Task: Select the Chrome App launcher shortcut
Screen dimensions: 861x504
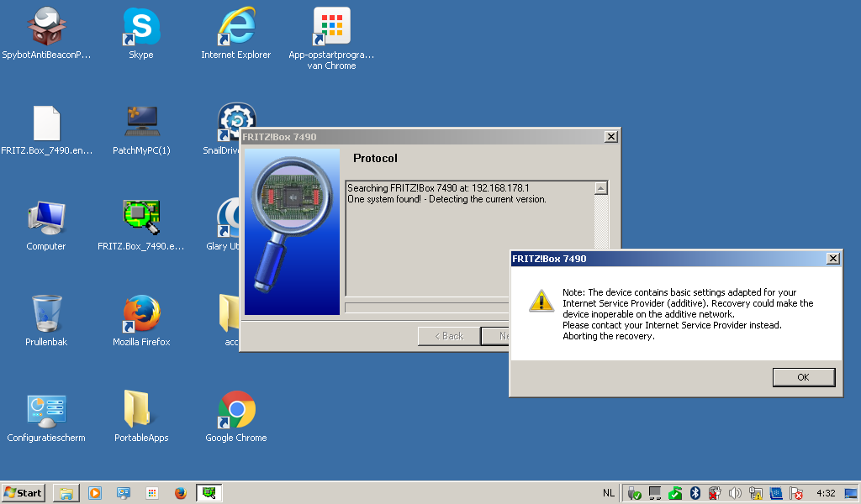Action: 331,39
